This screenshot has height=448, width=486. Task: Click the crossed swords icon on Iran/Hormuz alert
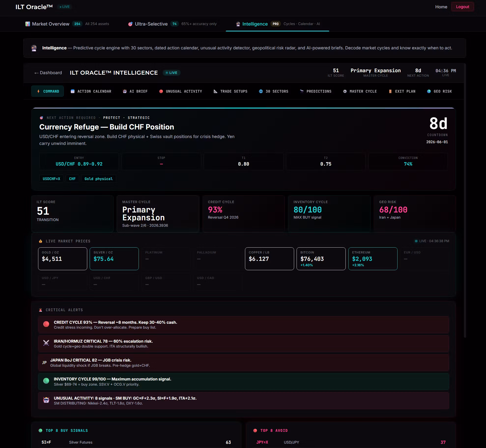[x=46, y=343]
